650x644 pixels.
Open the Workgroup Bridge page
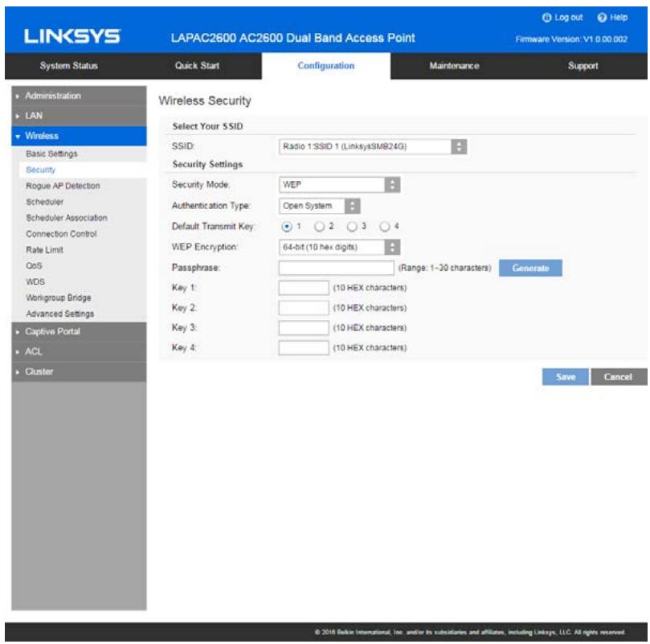(59, 297)
